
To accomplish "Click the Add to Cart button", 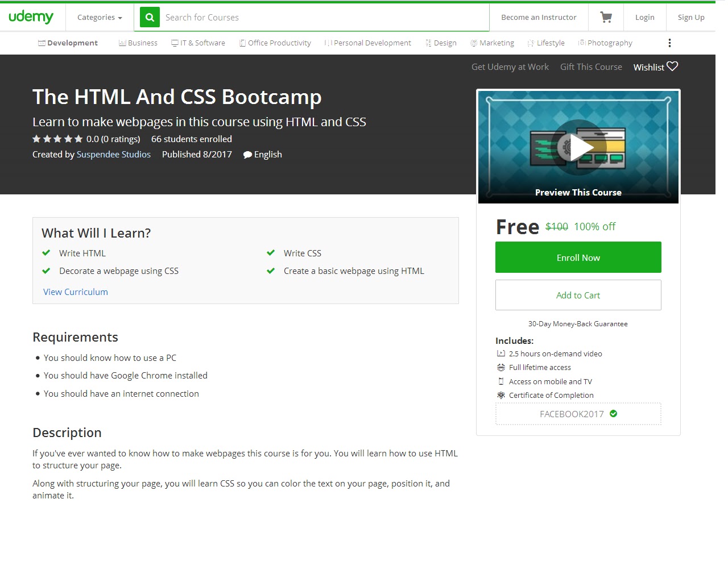I will pos(578,295).
